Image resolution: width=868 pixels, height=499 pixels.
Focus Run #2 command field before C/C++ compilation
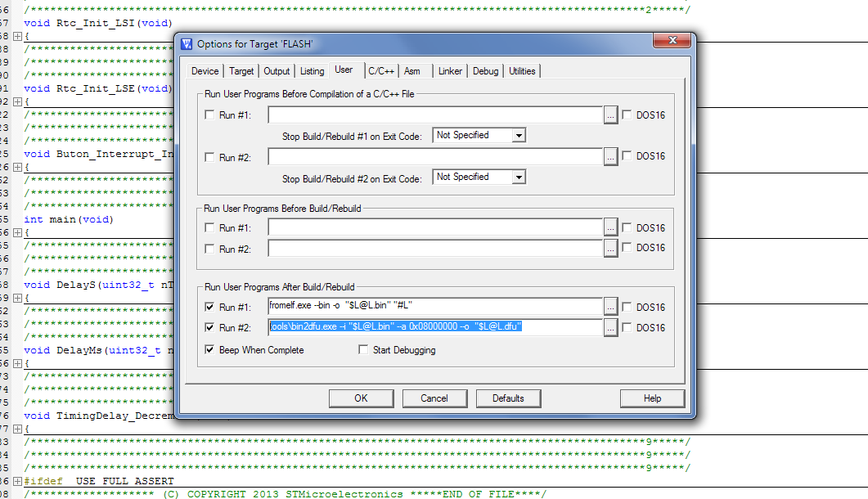(435, 157)
